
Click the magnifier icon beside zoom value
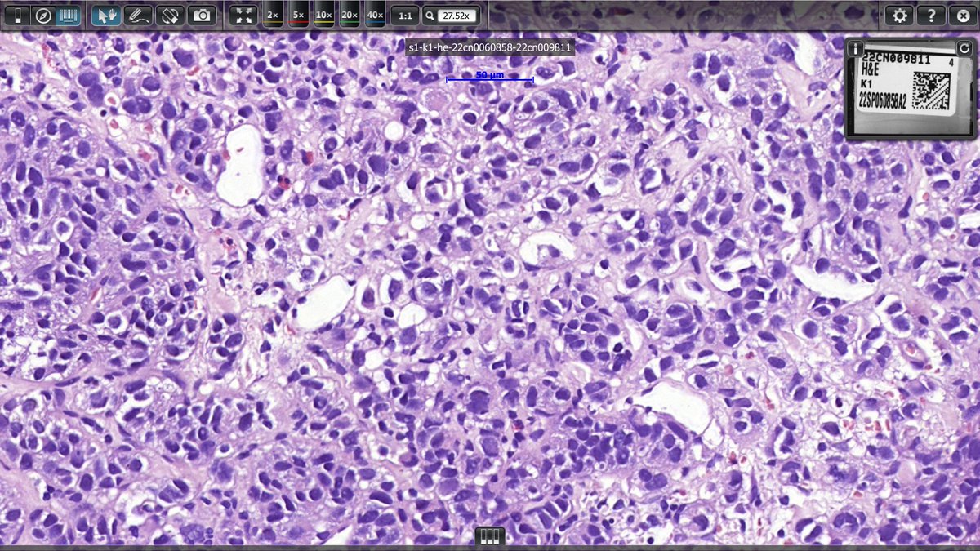[430, 16]
